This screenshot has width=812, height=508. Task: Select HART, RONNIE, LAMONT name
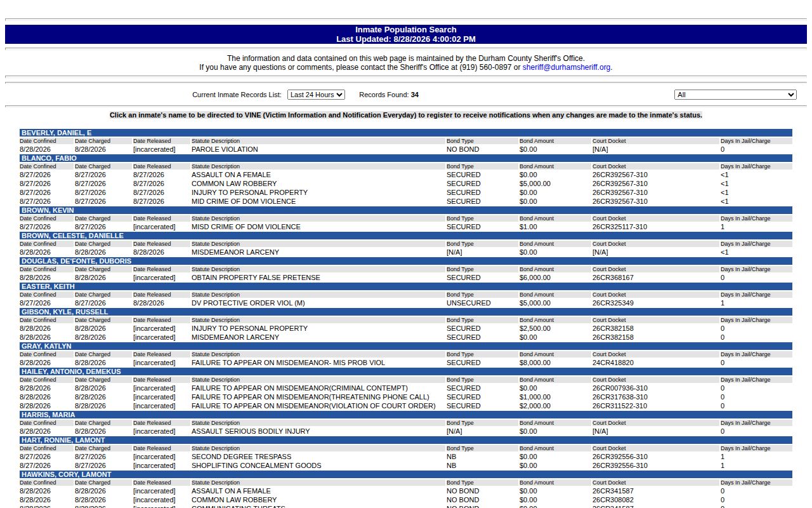pyautogui.click(x=63, y=440)
